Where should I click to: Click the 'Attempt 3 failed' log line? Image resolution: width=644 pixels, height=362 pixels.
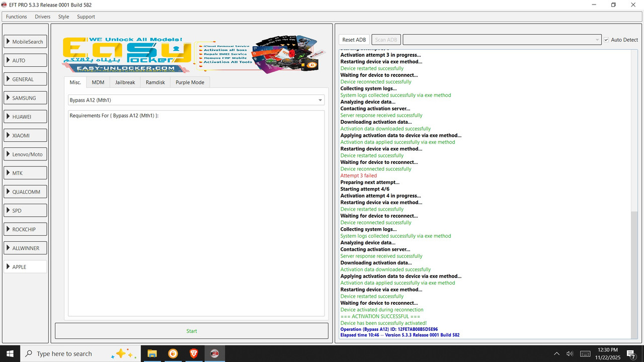point(358,175)
